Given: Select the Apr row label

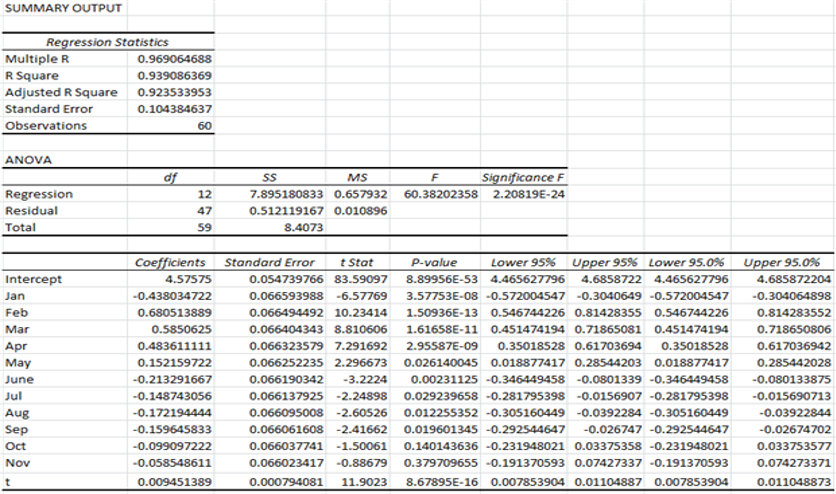Looking at the screenshot, I should 15,346.
